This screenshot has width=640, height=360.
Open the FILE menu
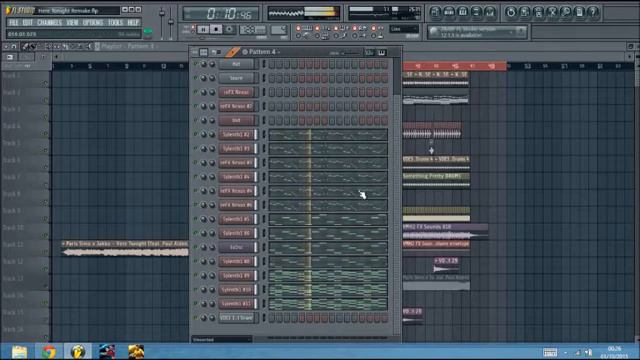pos(13,22)
